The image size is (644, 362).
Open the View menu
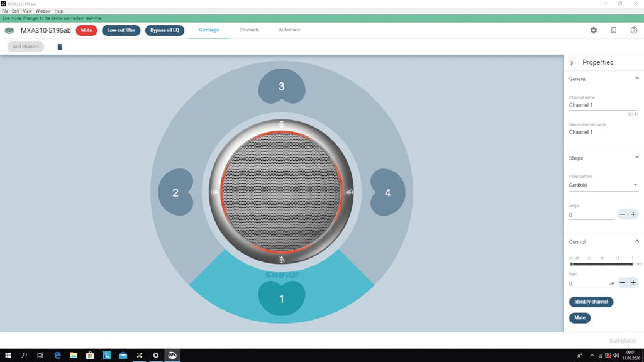pos(27,11)
